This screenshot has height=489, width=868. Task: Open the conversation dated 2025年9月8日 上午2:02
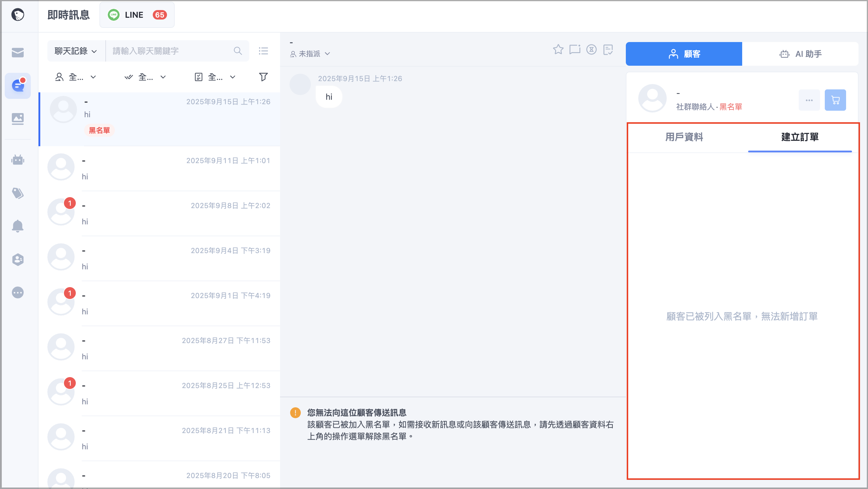[160, 214]
